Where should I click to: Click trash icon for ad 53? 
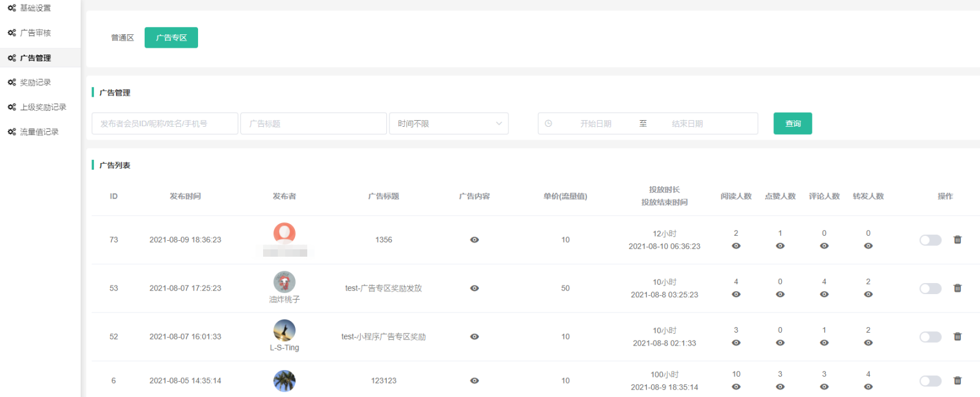957,288
